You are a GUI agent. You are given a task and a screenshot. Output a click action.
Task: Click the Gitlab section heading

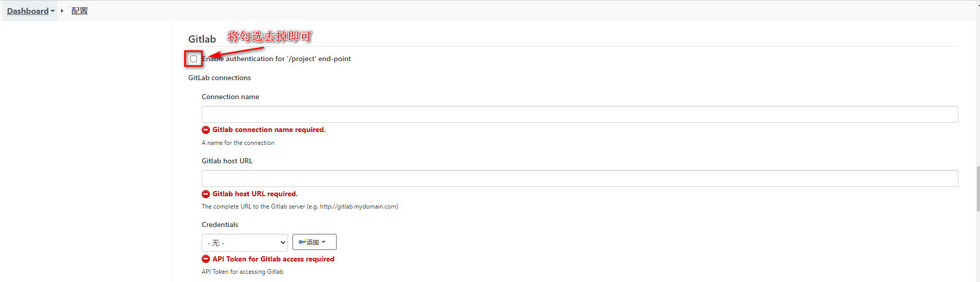click(202, 39)
